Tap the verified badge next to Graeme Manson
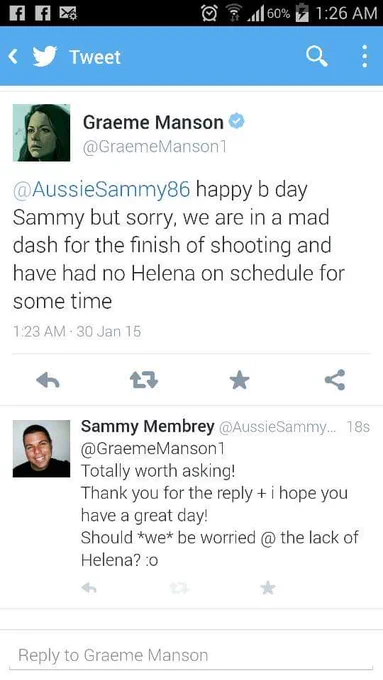Image resolution: width=383 pixels, height=680 pixels. tap(237, 121)
